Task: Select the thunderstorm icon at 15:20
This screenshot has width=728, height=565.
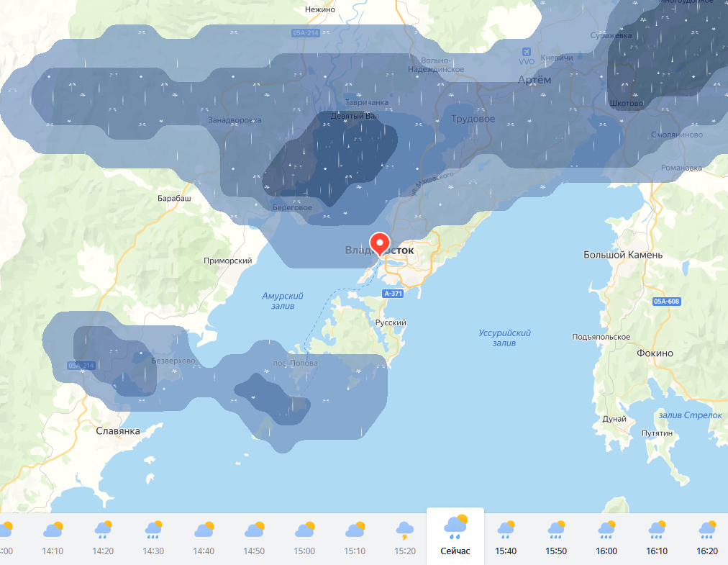Action: click(405, 530)
